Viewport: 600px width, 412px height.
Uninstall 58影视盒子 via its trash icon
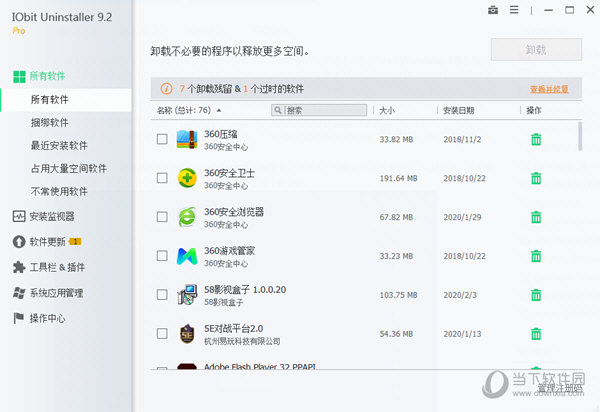click(x=536, y=295)
